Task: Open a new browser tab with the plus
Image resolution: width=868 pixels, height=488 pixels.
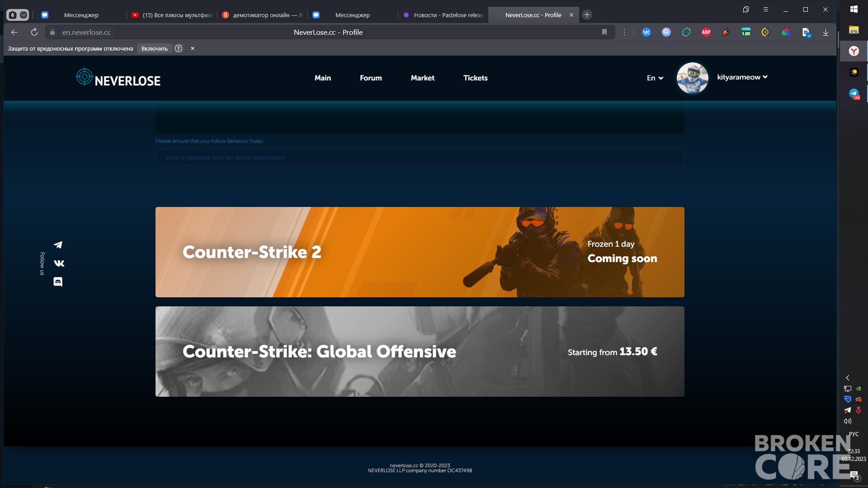Action: pos(587,15)
